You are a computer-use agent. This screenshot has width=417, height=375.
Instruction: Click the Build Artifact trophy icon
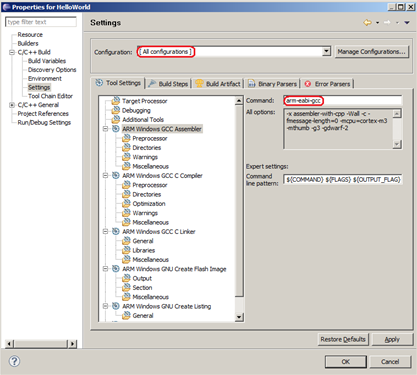tap(199, 84)
